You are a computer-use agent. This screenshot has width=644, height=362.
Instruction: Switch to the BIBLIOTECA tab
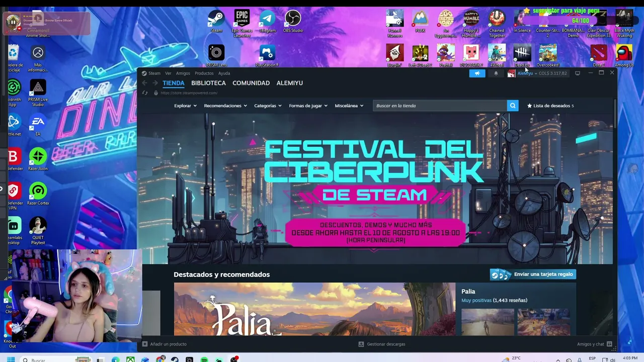[208, 83]
